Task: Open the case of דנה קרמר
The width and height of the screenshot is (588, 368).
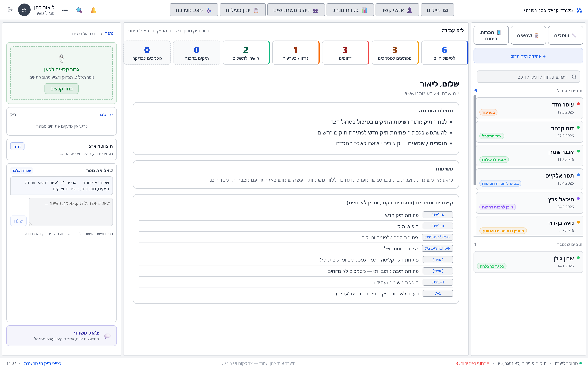Action: 529,132
